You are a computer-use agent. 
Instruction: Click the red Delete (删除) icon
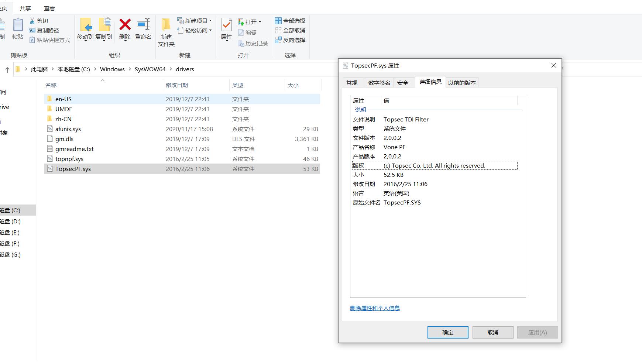(x=125, y=25)
